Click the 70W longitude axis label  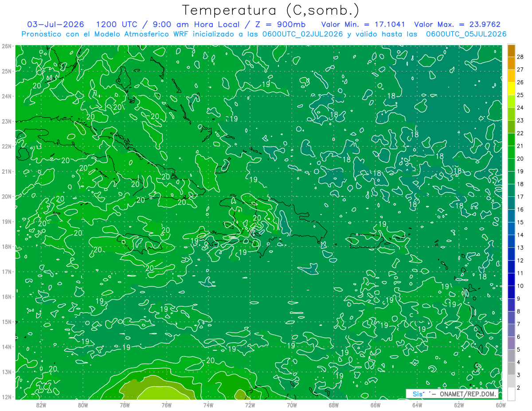click(x=292, y=405)
